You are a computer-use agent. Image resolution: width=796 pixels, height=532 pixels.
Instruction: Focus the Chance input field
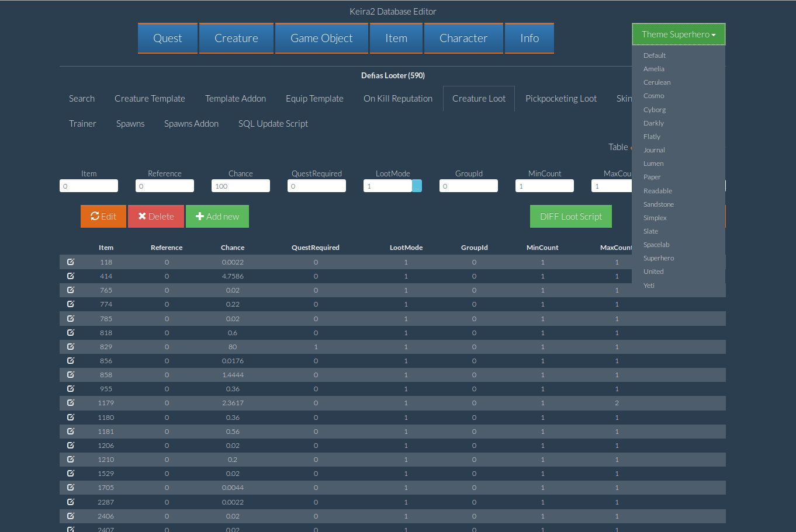(241, 186)
